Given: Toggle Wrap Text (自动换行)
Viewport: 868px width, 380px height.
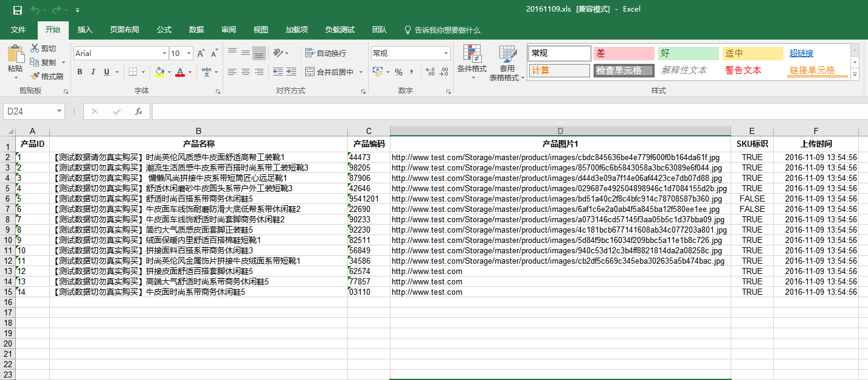Looking at the screenshot, I should (325, 53).
